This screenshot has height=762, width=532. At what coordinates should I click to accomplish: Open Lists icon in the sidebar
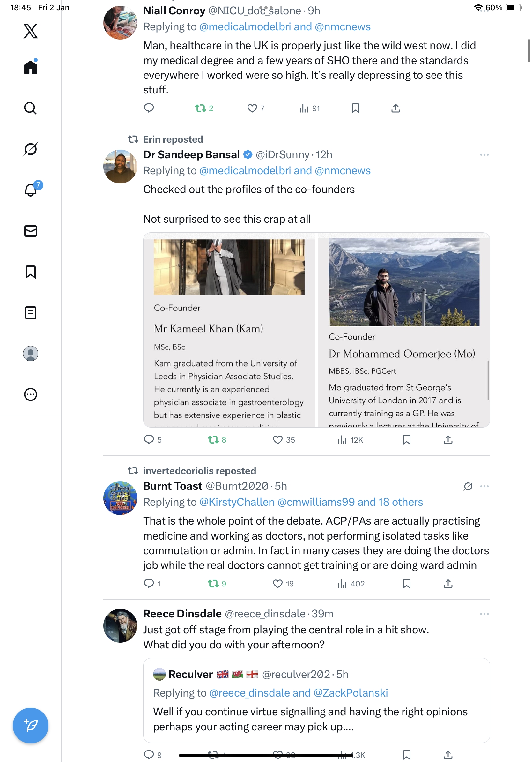pos(31,313)
